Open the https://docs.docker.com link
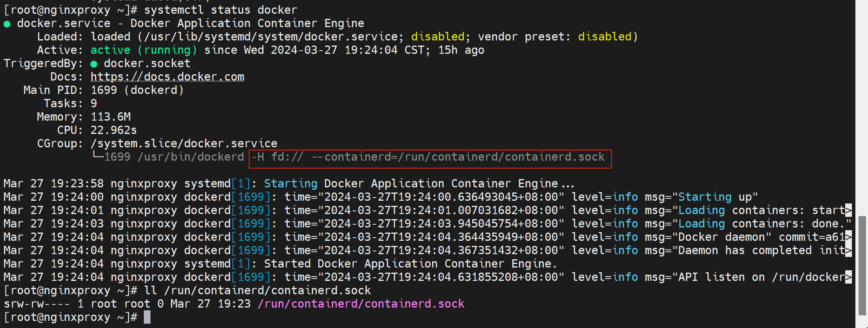The height and width of the screenshot is (328, 868). [167, 77]
